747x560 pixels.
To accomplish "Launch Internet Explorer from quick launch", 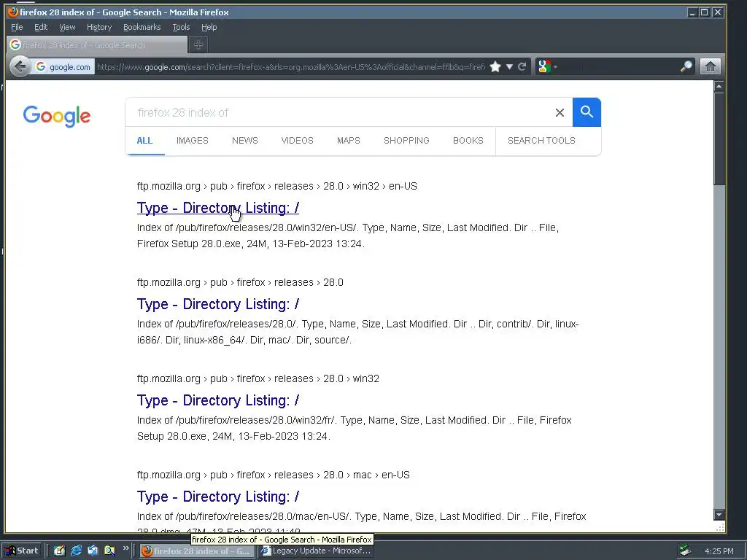I will 76,551.
